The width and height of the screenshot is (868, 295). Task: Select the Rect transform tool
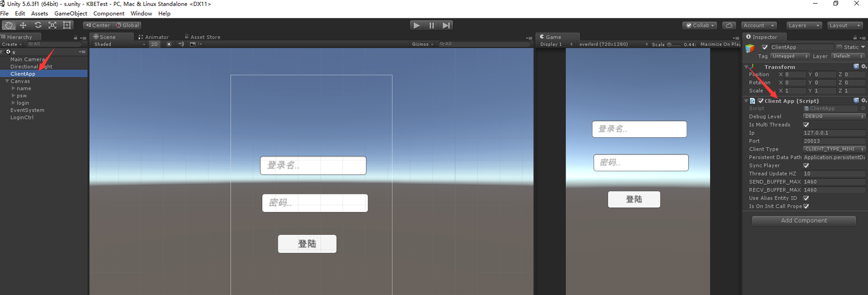[67, 25]
